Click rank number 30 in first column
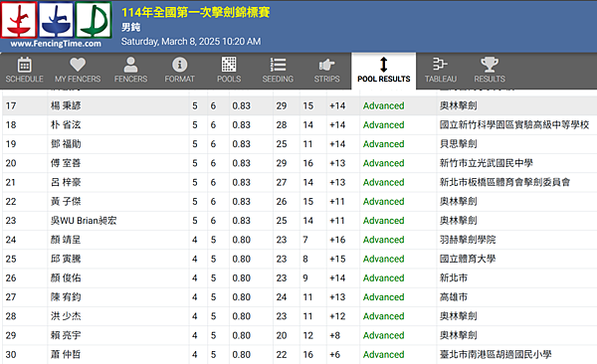 tap(11, 354)
